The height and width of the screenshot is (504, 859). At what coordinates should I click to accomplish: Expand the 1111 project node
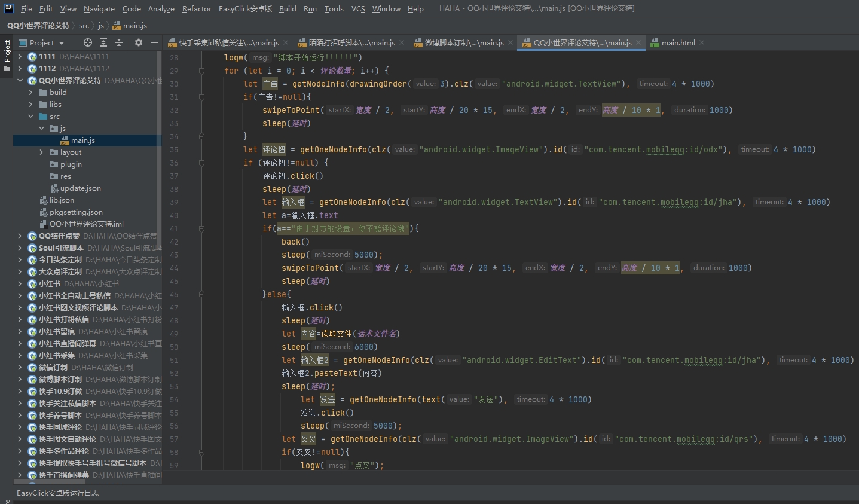[x=20, y=57]
